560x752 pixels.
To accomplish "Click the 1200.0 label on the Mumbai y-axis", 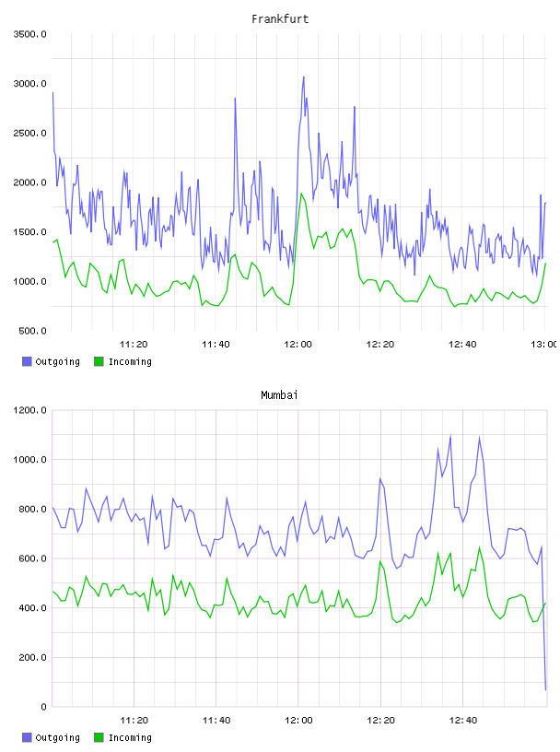I will click(29, 410).
